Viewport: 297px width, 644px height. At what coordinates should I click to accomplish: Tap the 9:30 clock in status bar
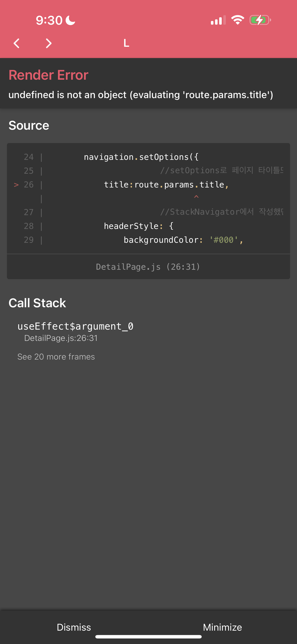pos(49,20)
